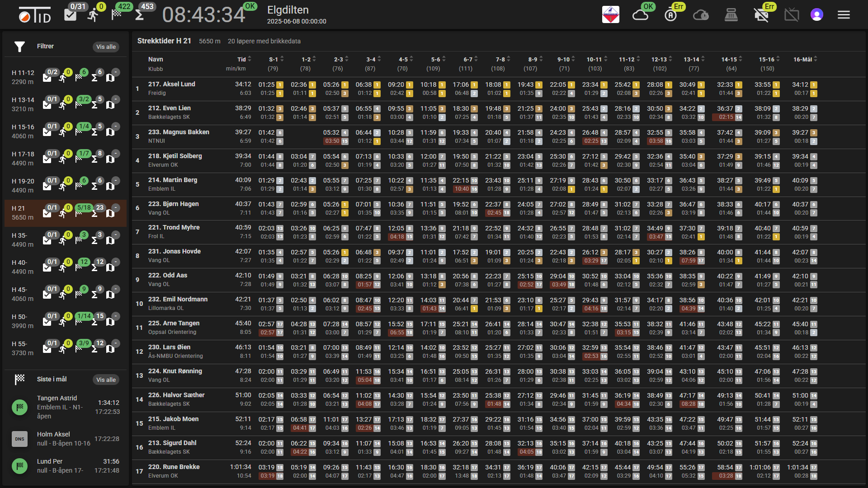The image size is (868, 488).
Task: Open the cash register icon
Action: click(x=731, y=15)
